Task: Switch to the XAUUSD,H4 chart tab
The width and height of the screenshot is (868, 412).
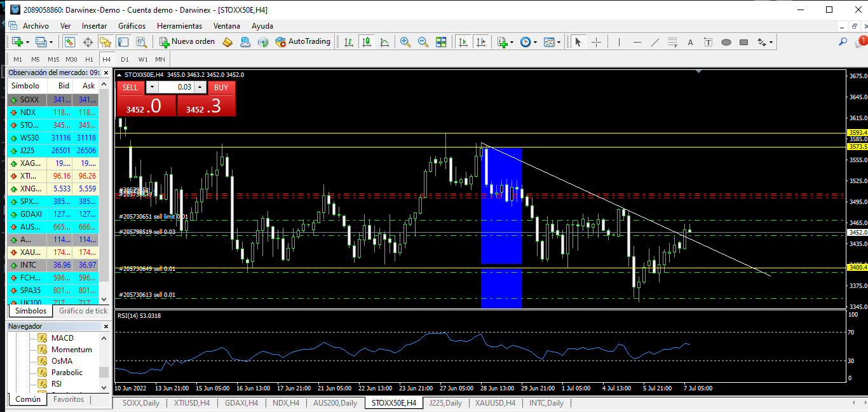Action: [495, 403]
